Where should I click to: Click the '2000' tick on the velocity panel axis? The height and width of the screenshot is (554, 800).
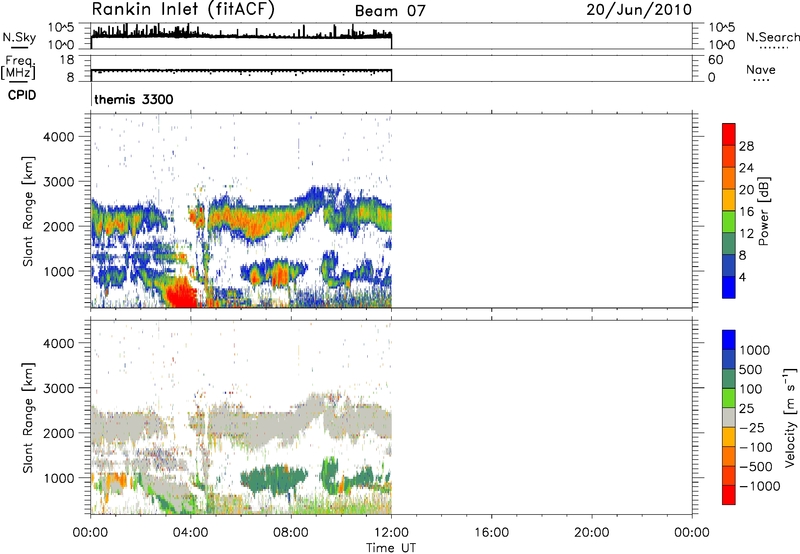pos(59,433)
